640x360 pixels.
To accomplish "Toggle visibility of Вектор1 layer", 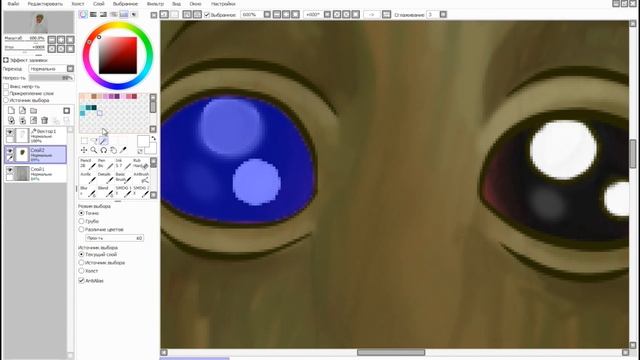I will coord(10,131).
